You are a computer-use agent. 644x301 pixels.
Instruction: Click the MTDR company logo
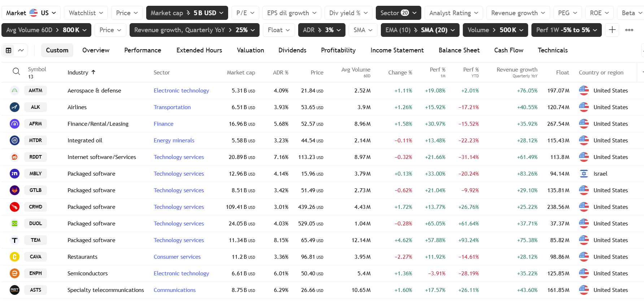pos(14,141)
